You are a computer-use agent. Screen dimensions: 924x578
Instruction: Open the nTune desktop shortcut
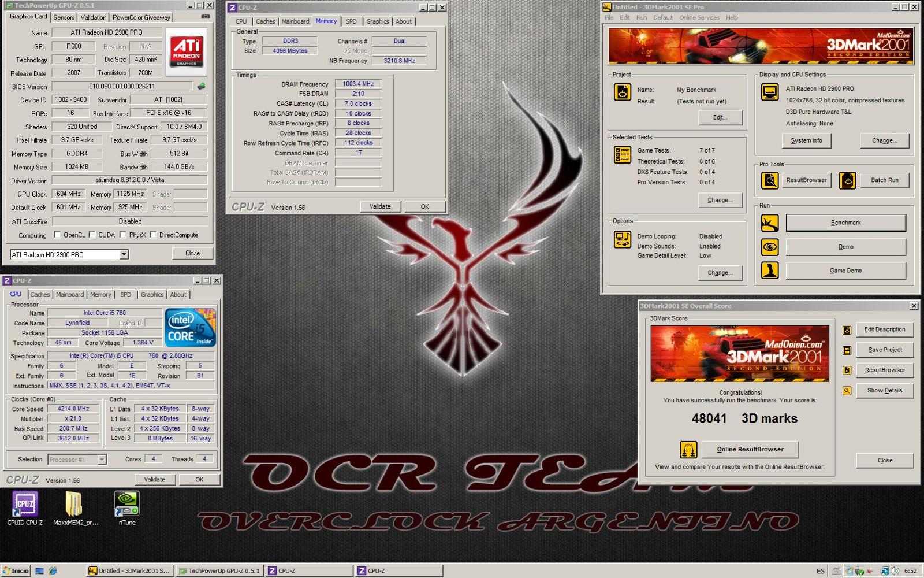pos(127,509)
